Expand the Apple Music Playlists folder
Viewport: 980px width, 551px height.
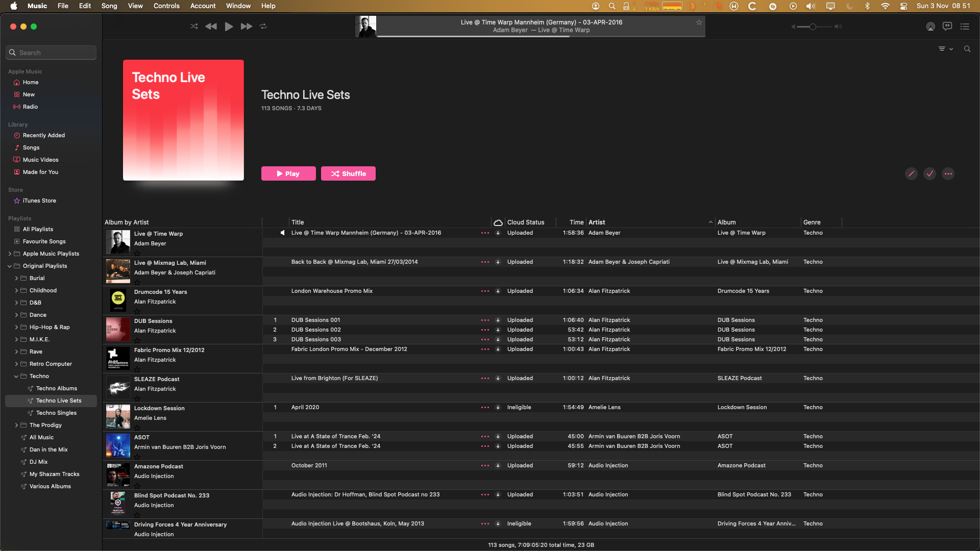(x=10, y=254)
